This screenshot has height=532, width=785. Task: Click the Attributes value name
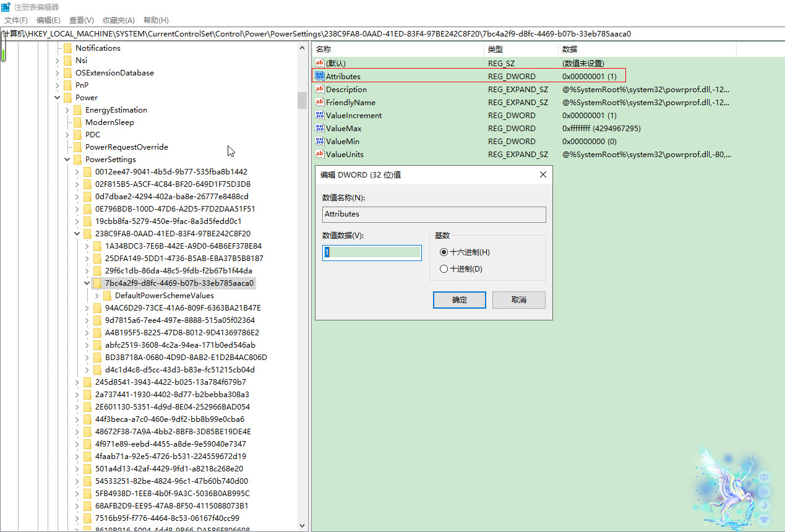(x=343, y=76)
